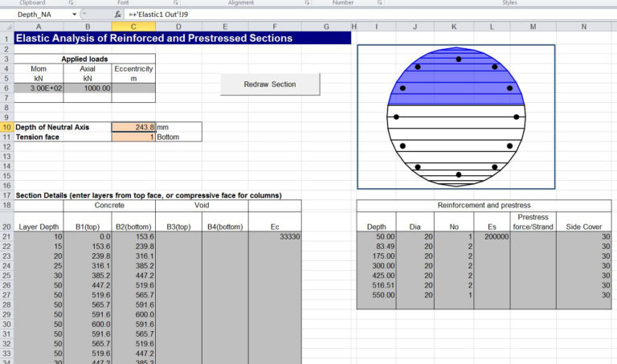This screenshot has height=364, width=617.
Task: Select the Es cell containing 200000
Action: pos(492,237)
